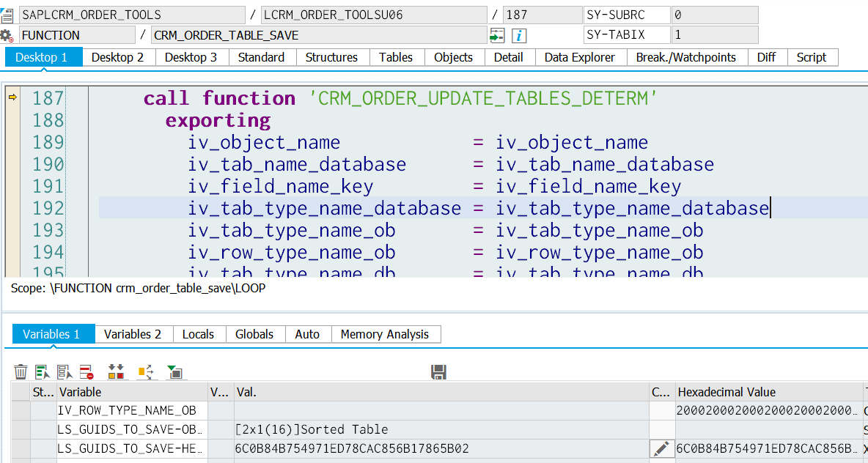Click the trash icon to delete variables
The width and height of the screenshot is (868, 463).
click(21, 371)
